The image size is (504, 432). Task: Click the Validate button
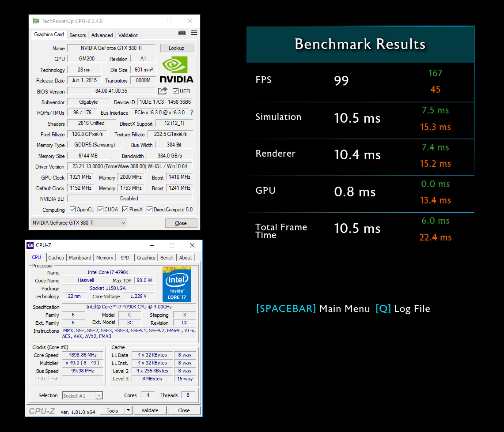(x=150, y=410)
